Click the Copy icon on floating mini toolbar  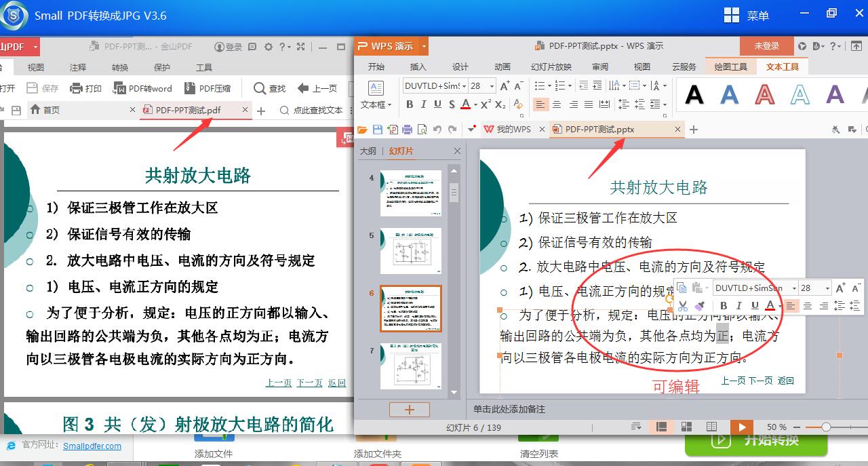tap(682, 288)
